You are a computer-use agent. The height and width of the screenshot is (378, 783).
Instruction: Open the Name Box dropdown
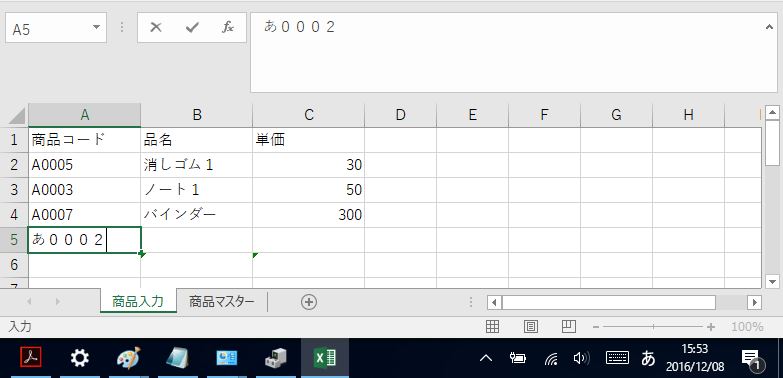96,27
